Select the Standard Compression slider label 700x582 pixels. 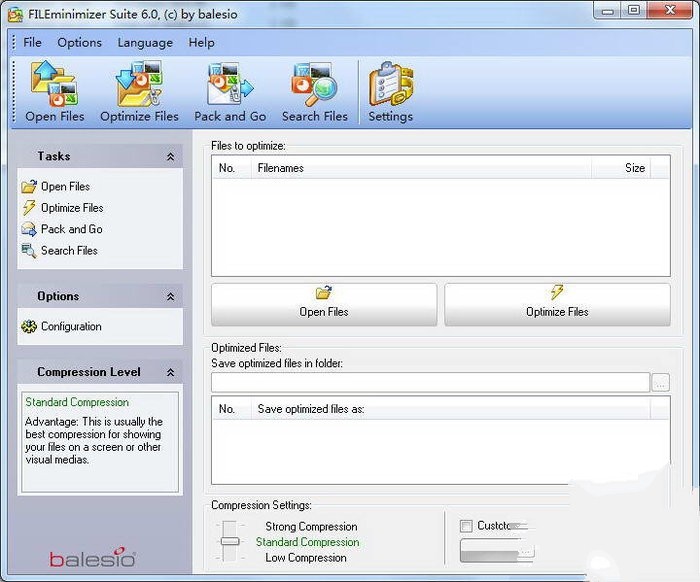click(308, 542)
